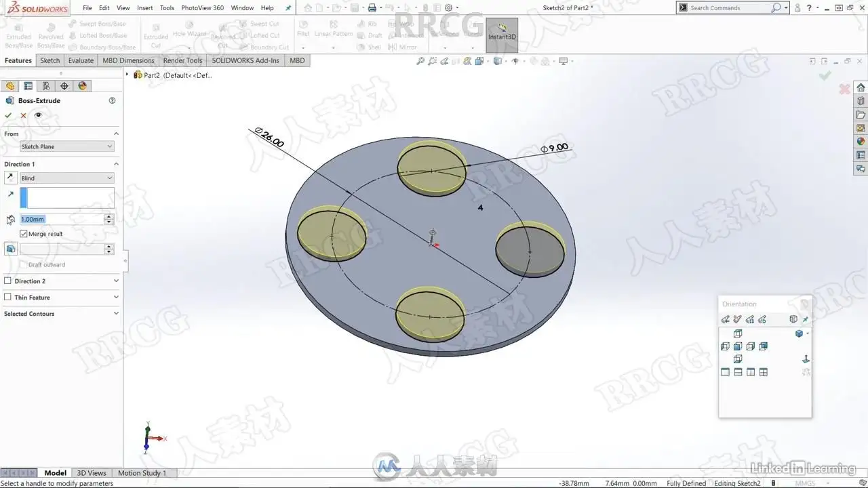This screenshot has width=868, height=488.
Task: Click the Normal To icon in Orientation
Action: click(806, 359)
